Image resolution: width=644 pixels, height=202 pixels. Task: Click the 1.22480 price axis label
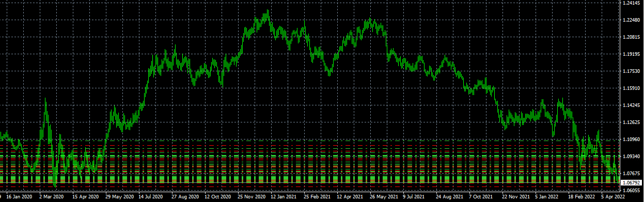point(632,20)
